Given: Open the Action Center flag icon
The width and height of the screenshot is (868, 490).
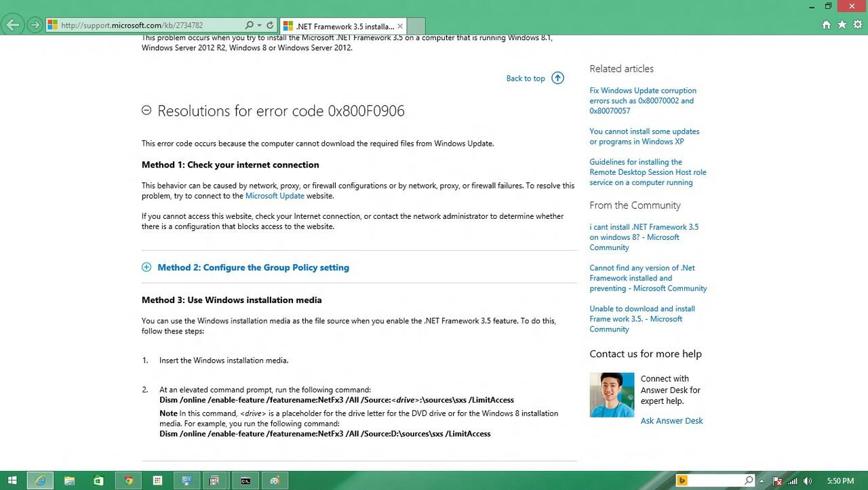Looking at the screenshot, I should pos(778,481).
